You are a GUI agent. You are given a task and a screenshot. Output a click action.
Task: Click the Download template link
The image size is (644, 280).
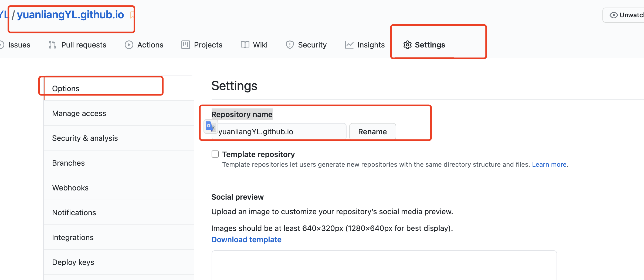(246, 240)
